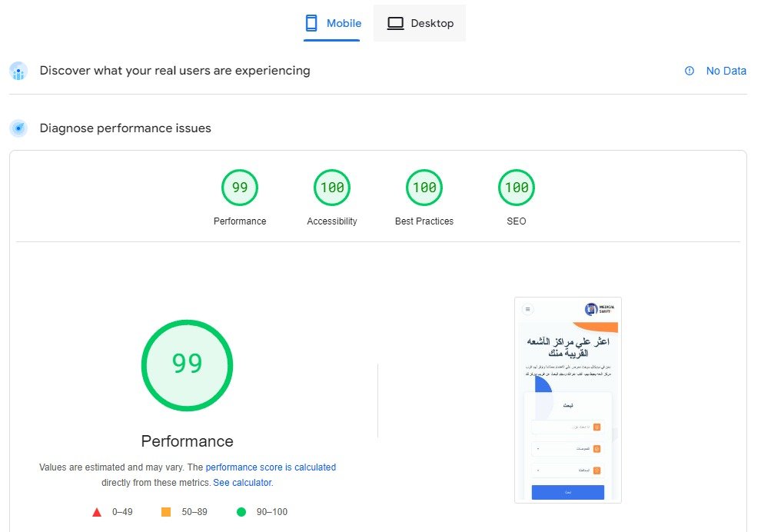Screen dimensions: 761x532
Task: Click 'Discover what your real users are experiencing' heading
Action: click(x=174, y=71)
